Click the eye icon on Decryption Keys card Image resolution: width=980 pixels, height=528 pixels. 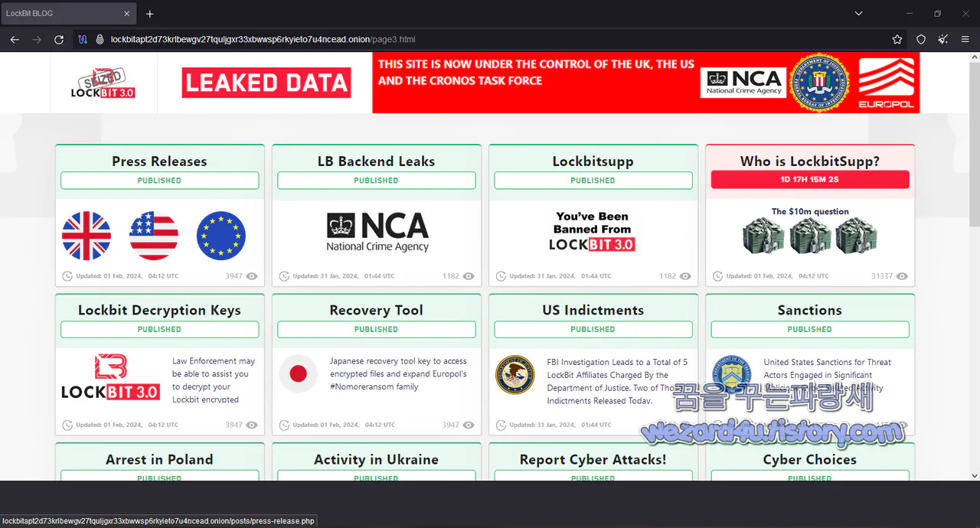click(x=252, y=425)
